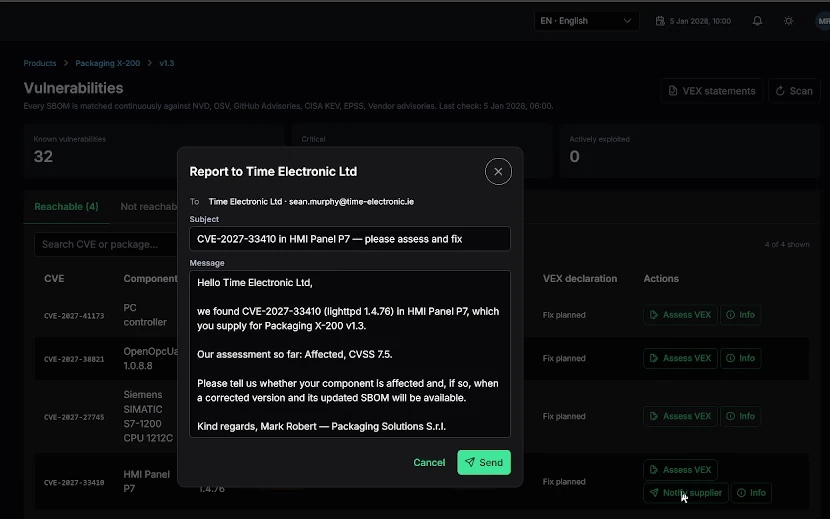The image size is (830, 519).
Task: Click the Siemens SIMATIC S7-1200 component cell
Action: pos(148,416)
